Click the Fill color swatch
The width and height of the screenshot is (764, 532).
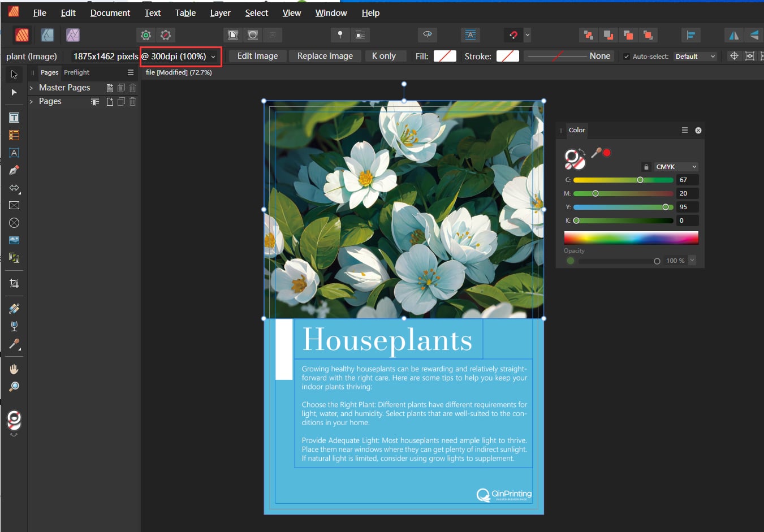click(445, 56)
